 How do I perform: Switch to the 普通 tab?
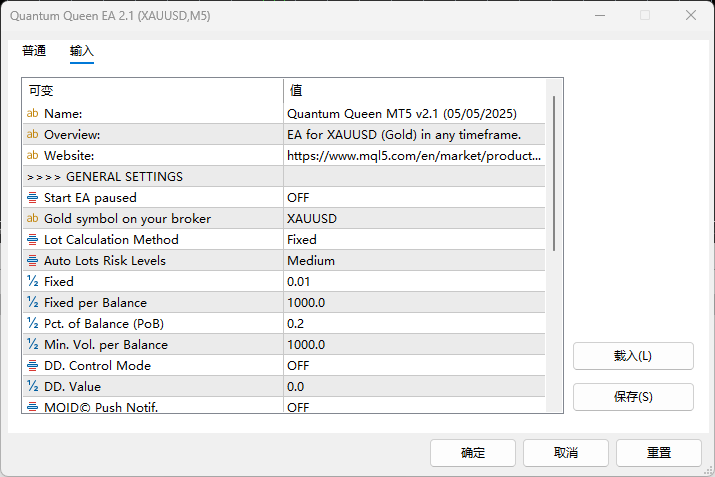coord(34,51)
